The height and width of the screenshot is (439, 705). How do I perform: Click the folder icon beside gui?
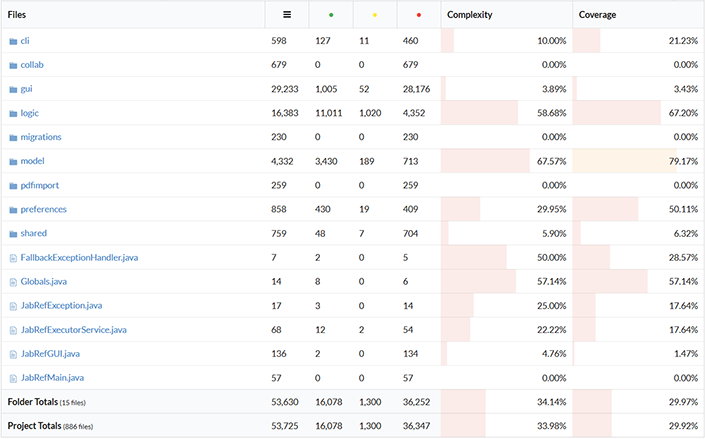13,89
